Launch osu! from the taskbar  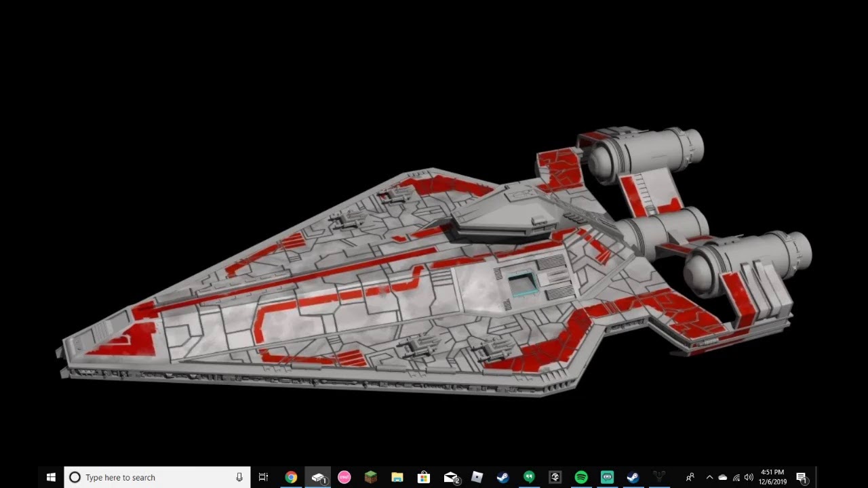point(344,477)
